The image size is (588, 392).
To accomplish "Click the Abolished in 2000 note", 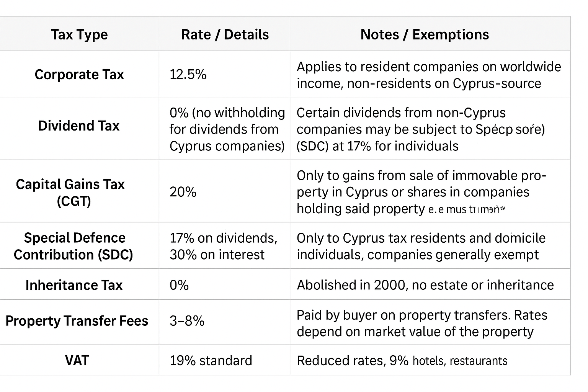I will [425, 285].
